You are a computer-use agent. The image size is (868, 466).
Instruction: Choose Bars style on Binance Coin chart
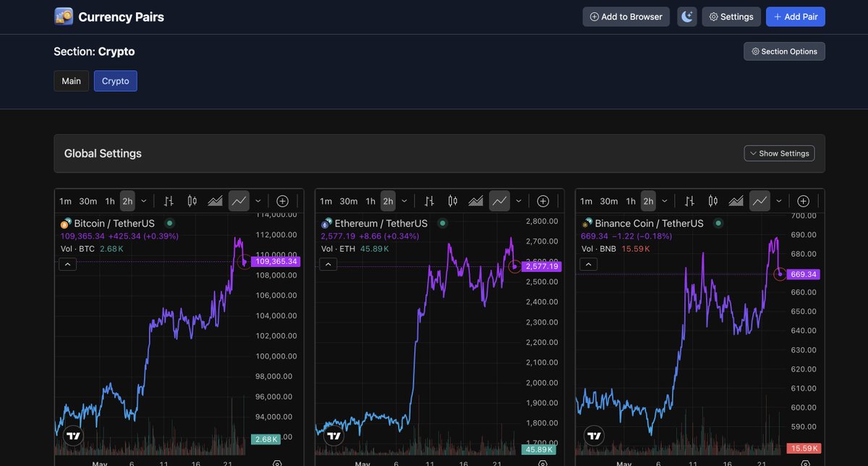(x=689, y=201)
